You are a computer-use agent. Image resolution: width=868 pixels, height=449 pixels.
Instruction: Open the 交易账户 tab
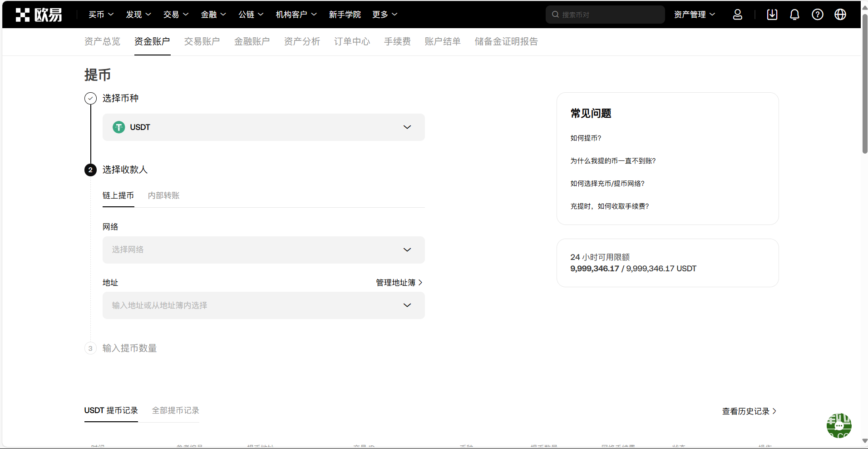[x=202, y=41]
